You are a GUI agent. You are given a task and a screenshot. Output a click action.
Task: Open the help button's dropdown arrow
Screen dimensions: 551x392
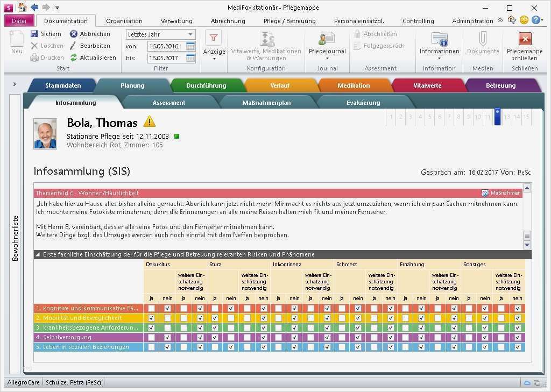coord(542,20)
